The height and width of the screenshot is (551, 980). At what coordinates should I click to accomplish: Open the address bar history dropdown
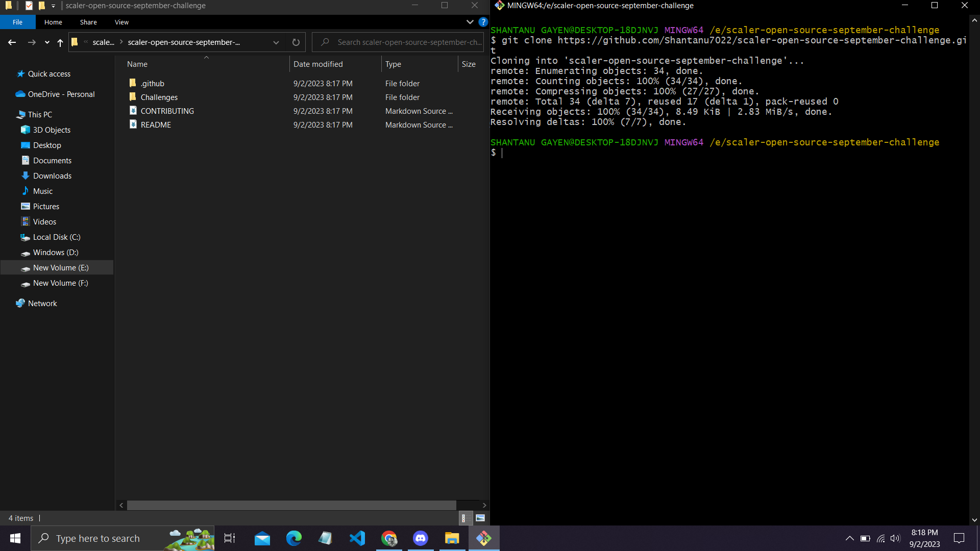coord(276,42)
